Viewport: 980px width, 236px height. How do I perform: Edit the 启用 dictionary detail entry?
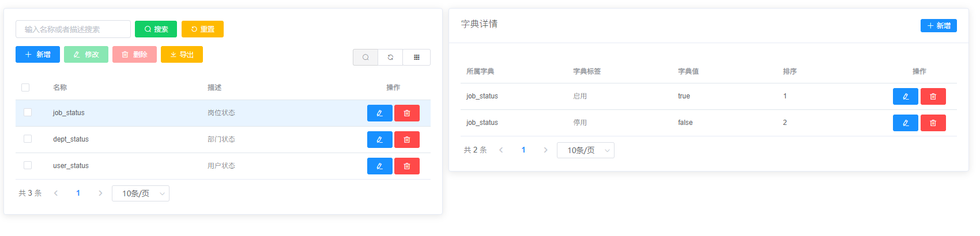pos(905,97)
